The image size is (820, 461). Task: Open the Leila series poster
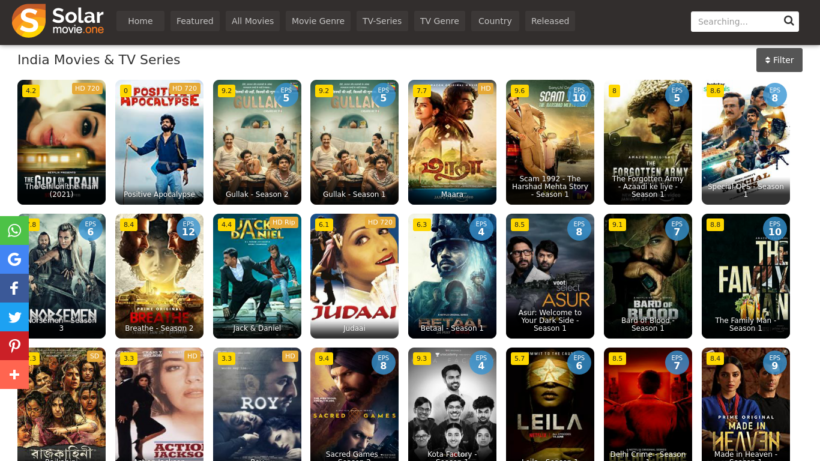click(550, 404)
